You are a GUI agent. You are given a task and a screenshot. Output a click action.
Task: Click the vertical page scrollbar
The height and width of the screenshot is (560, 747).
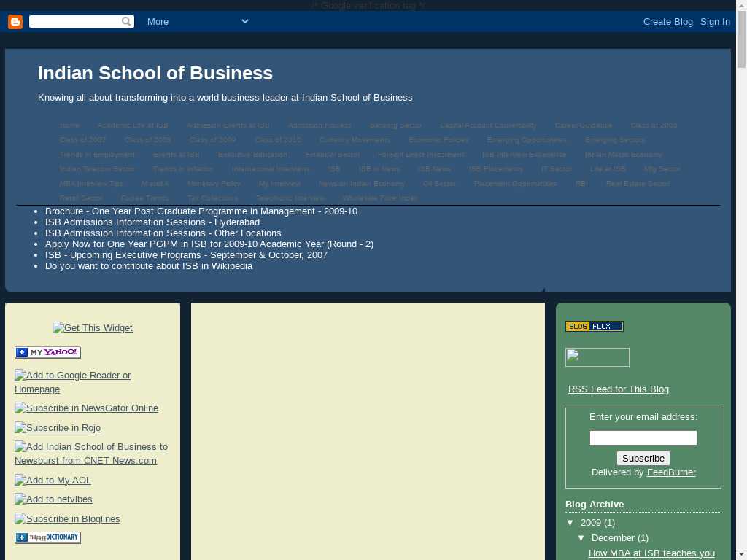click(741, 292)
